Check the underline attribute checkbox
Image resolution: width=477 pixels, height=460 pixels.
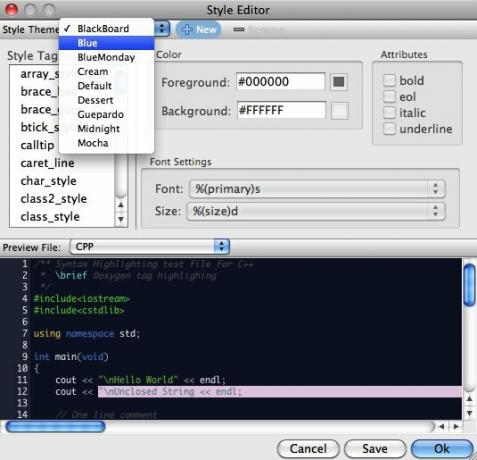tap(389, 129)
